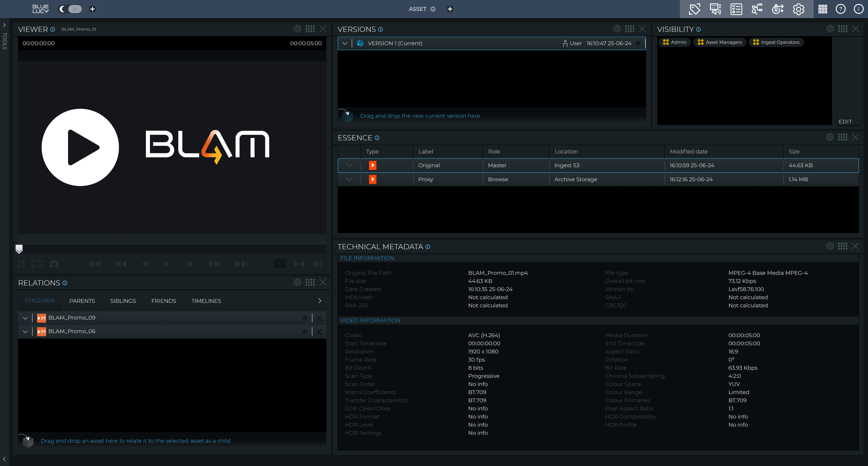
Task: Switch to PARENTS relations tab
Action: (82, 301)
